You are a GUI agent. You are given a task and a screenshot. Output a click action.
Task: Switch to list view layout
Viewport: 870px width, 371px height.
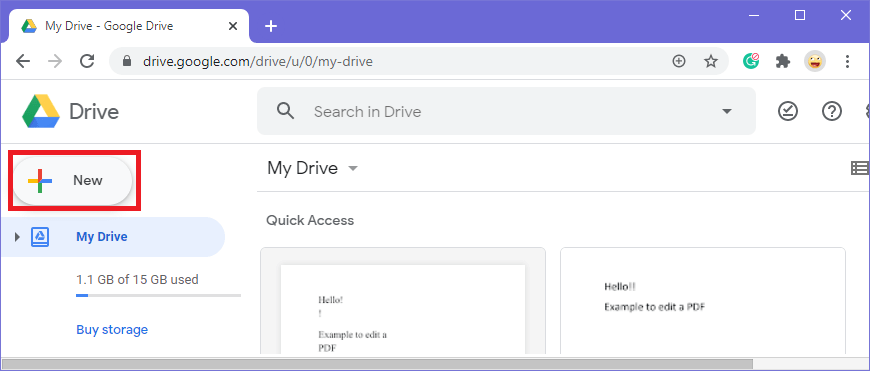click(x=861, y=168)
